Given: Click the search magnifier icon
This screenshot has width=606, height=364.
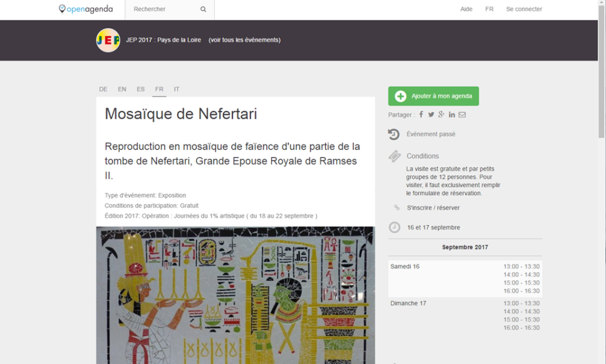Looking at the screenshot, I should [204, 9].
